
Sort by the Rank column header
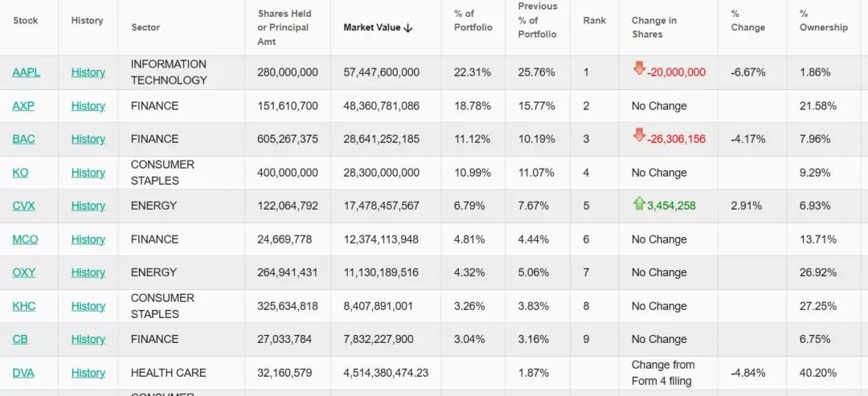[595, 20]
